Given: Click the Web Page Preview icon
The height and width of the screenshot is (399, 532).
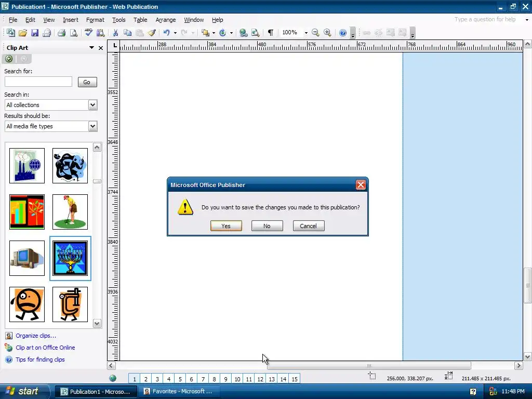Looking at the screenshot, I should (x=255, y=33).
